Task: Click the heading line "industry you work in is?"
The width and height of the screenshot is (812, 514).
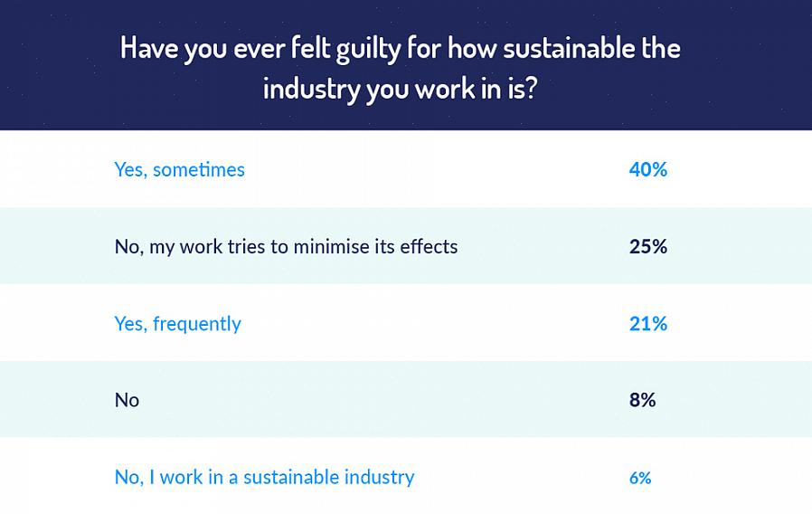Action: tap(400, 90)
